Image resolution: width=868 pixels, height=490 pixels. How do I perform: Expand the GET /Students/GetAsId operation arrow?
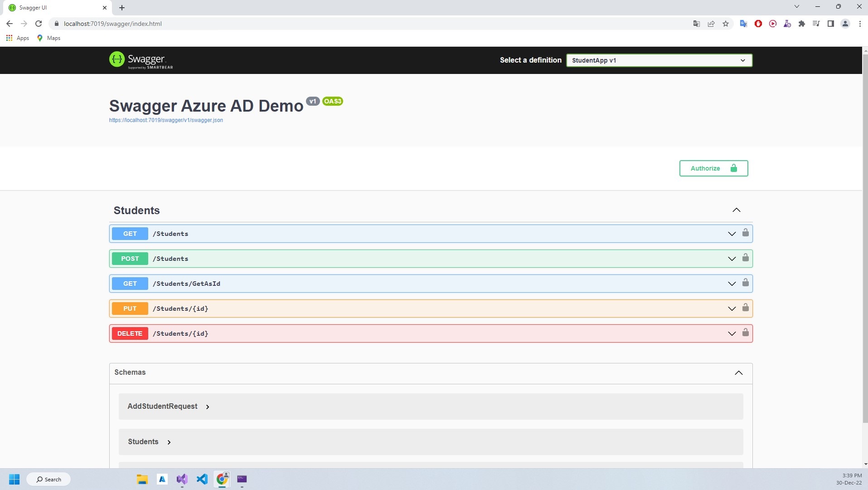pos(732,284)
